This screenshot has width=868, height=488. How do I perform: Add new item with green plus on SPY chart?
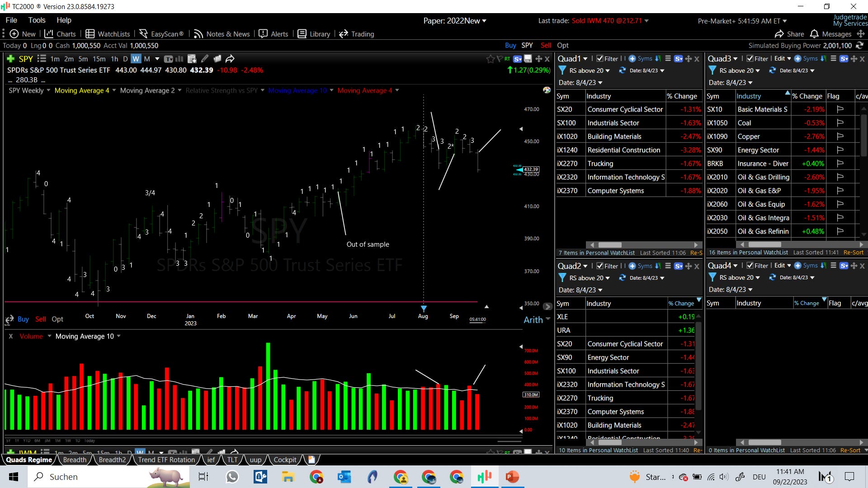pos(10,59)
